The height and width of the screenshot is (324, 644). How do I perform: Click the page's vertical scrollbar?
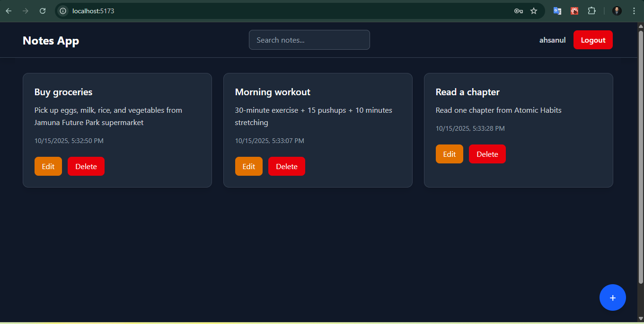click(x=641, y=156)
